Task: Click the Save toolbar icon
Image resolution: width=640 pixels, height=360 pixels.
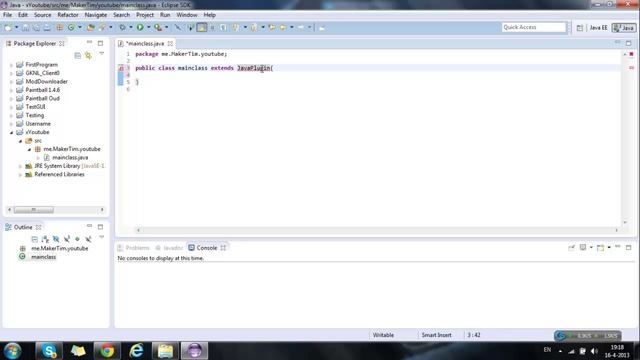Action: [25, 27]
